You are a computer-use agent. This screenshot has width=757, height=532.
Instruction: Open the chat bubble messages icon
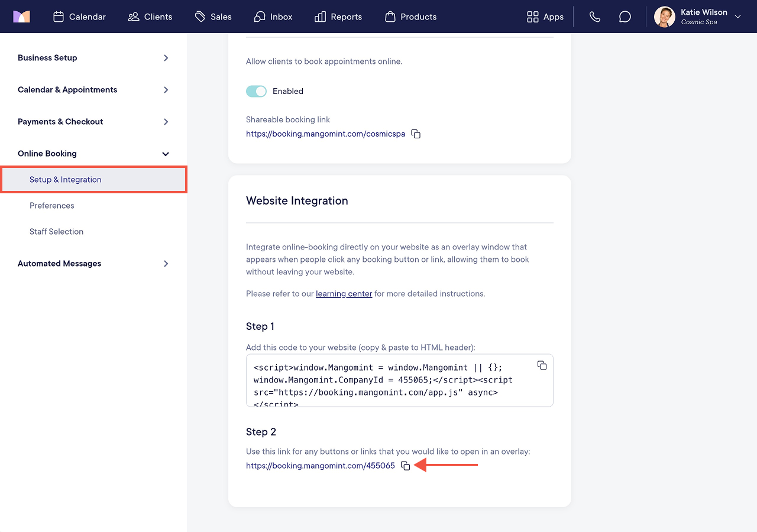tap(625, 17)
